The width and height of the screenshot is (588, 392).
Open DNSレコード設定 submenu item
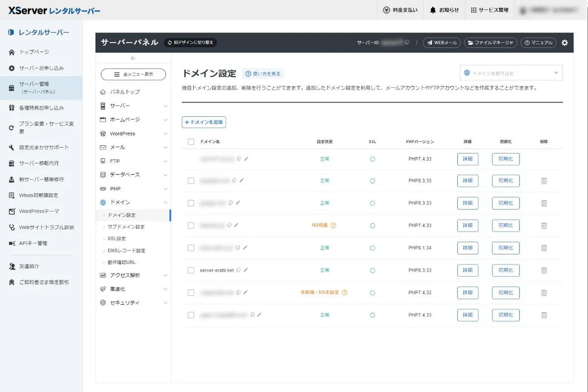[x=126, y=251]
